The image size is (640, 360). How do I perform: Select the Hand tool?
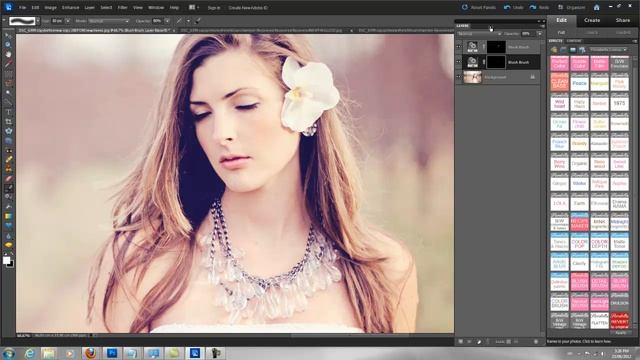pyautogui.click(x=8, y=54)
